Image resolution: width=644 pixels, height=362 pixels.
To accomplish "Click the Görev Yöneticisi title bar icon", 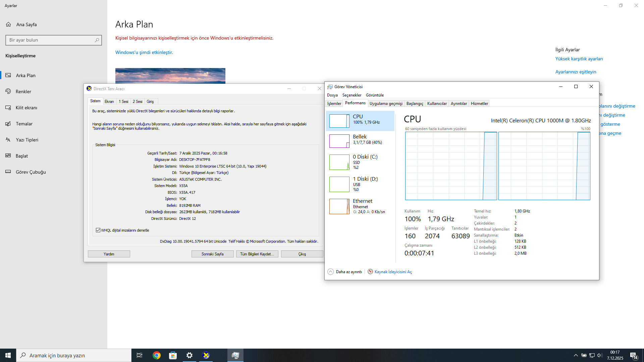I will 330,87.
